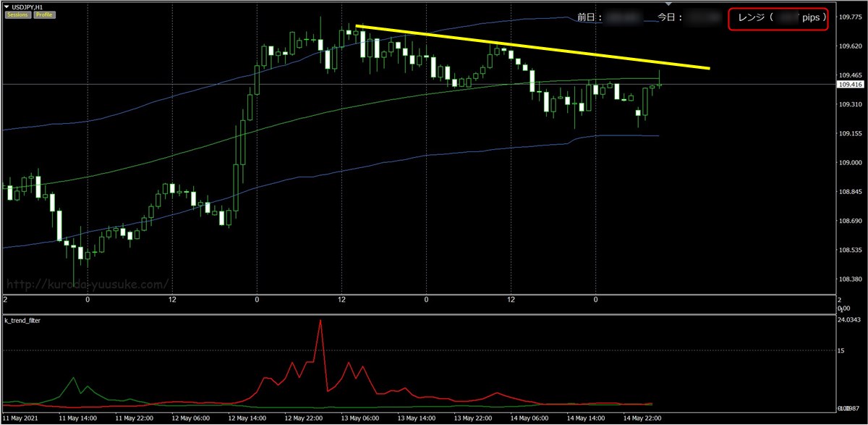Click the current price label 109.416
868x425 pixels.
[849, 85]
